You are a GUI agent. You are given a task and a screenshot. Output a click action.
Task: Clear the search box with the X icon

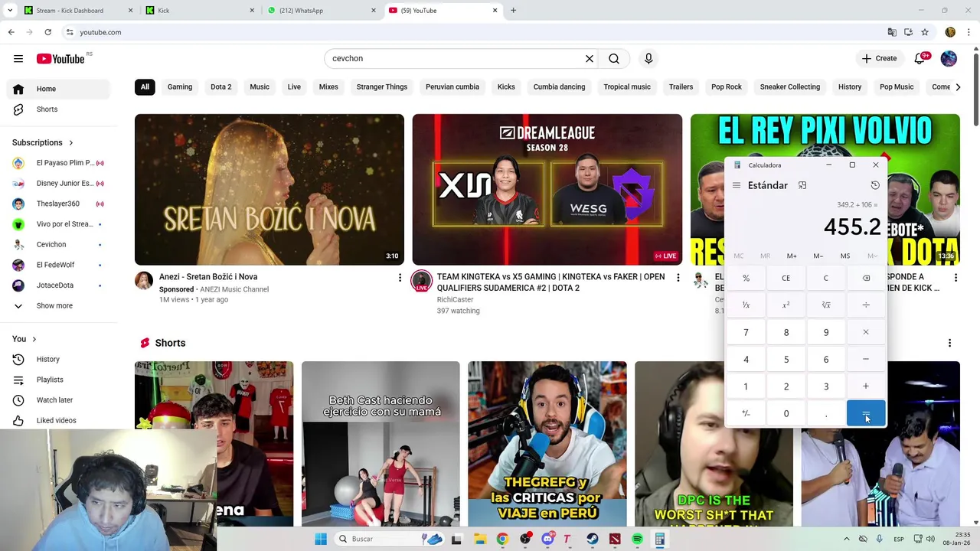[590, 58]
